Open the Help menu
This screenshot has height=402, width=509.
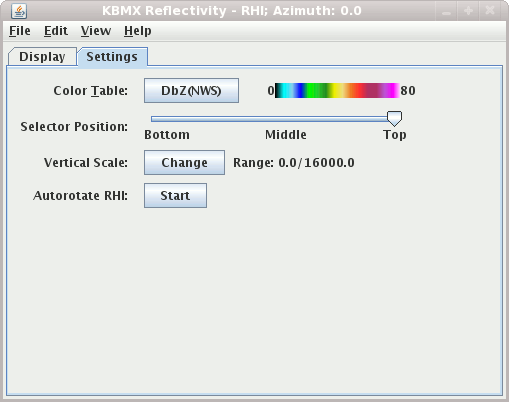pyautogui.click(x=138, y=31)
